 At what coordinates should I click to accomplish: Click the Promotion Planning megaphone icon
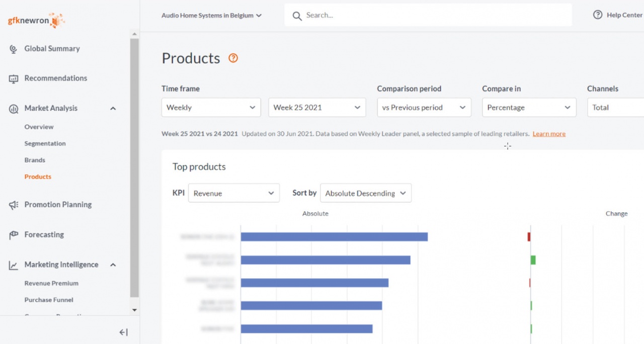pyautogui.click(x=14, y=205)
